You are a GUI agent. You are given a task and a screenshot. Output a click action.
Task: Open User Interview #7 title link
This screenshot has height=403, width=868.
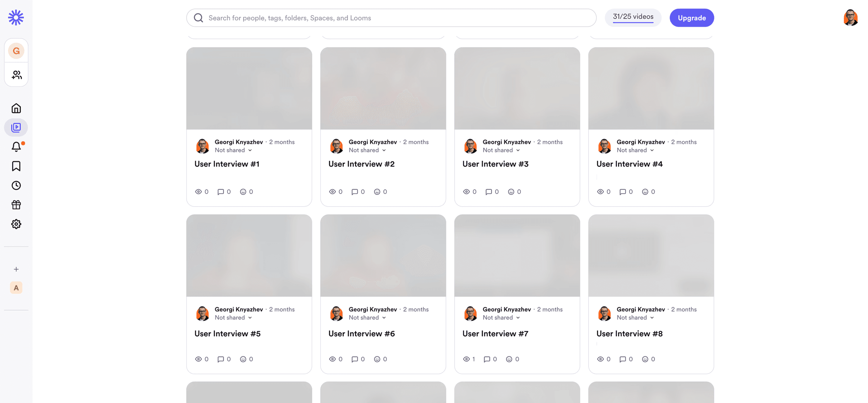click(x=495, y=334)
